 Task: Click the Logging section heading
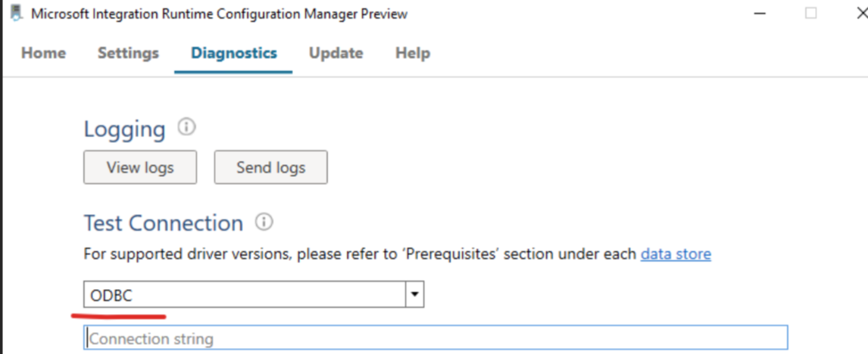click(x=124, y=129)
